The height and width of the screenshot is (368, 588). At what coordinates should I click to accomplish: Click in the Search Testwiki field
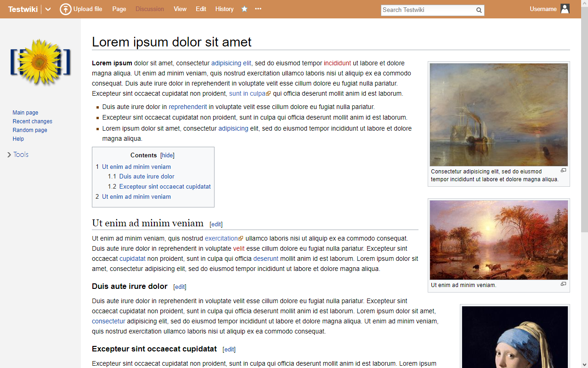pos(427,10)
